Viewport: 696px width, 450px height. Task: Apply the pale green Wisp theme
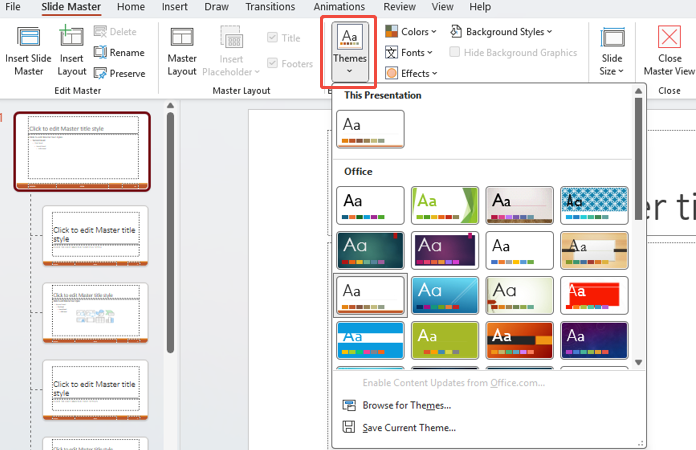coord(519,296)
